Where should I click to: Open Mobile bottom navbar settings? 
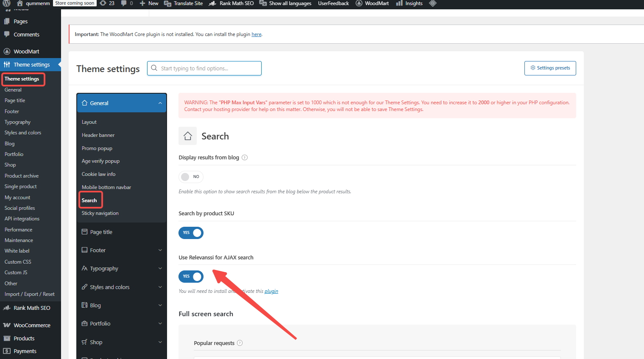tap(106, 187)
